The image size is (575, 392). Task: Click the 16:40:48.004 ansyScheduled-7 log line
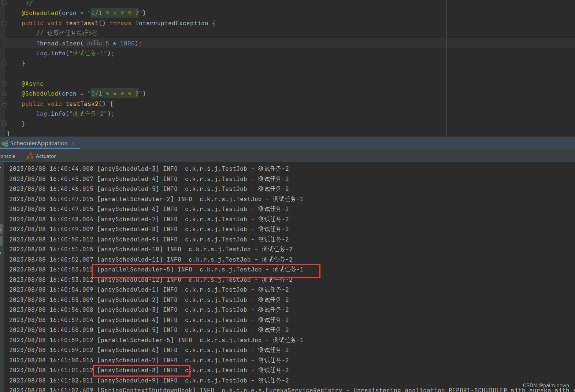click(x=149, y=219)
